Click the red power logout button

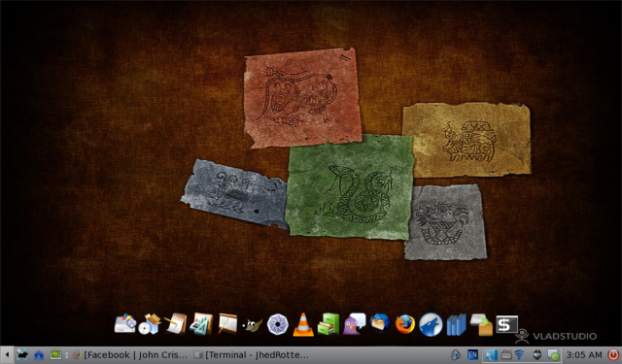613,355
